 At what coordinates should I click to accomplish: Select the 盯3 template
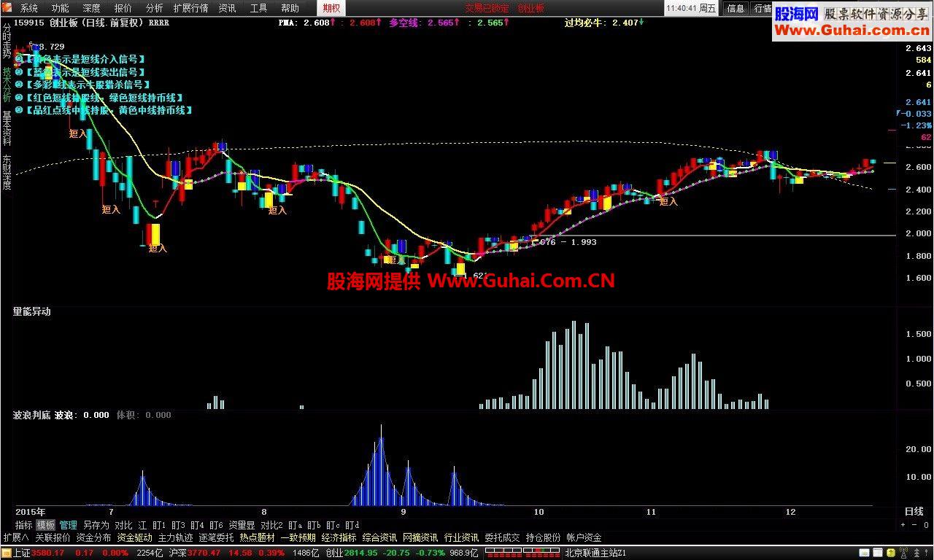click(x=178, y=525)
